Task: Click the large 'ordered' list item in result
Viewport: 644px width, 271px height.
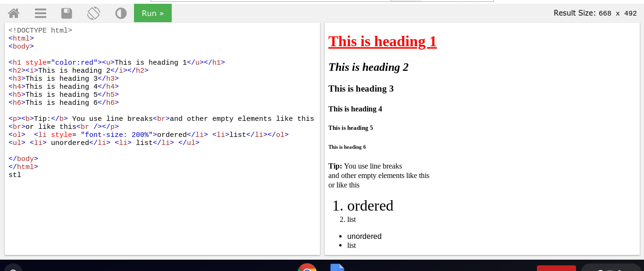Action: point(370,206)
